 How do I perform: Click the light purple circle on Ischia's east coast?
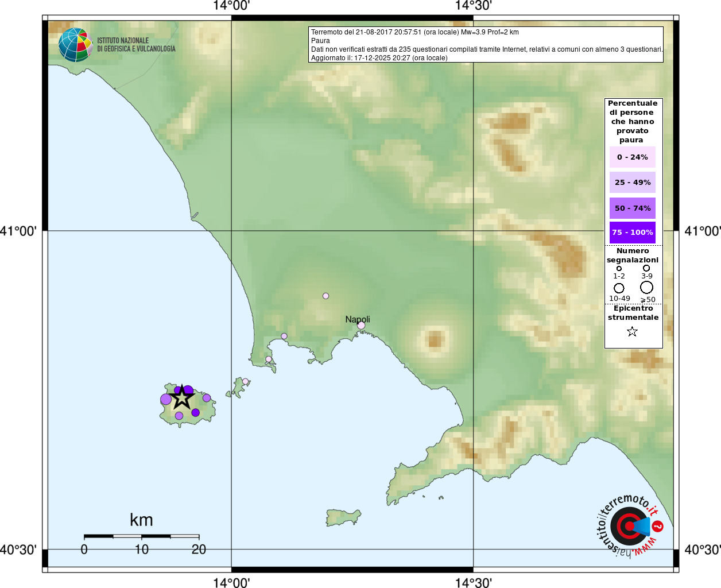coord(207,398)
